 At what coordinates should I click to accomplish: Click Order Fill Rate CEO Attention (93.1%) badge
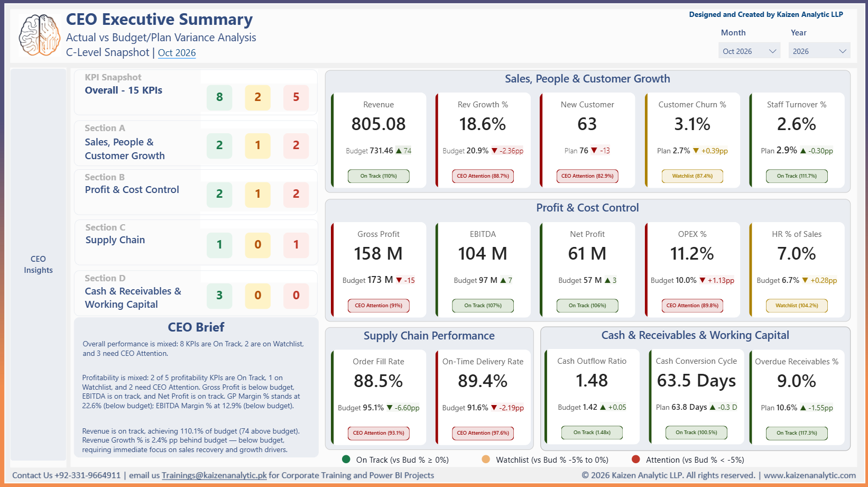point(378,433)
